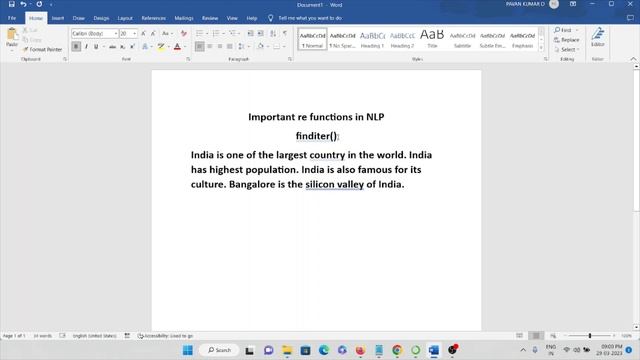Save the document from Quick Access
This screenshot has height=360, width=640.
(11, 4)
